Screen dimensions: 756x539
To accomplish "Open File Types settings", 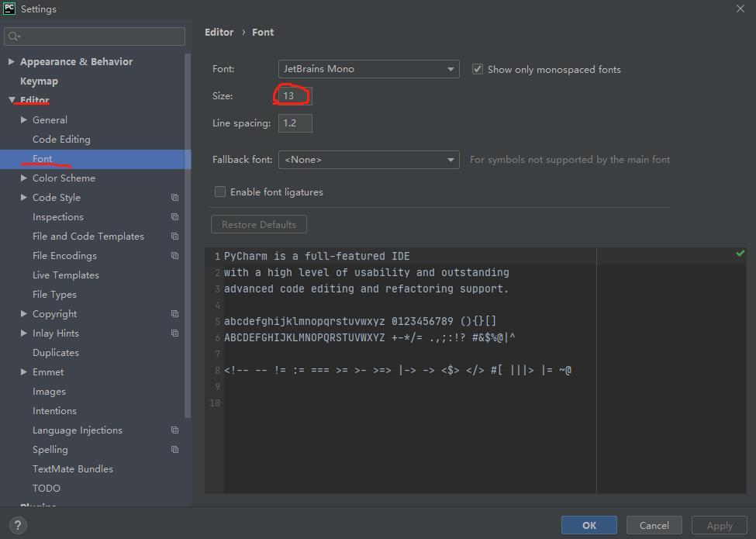I will [x=54, y=295].
